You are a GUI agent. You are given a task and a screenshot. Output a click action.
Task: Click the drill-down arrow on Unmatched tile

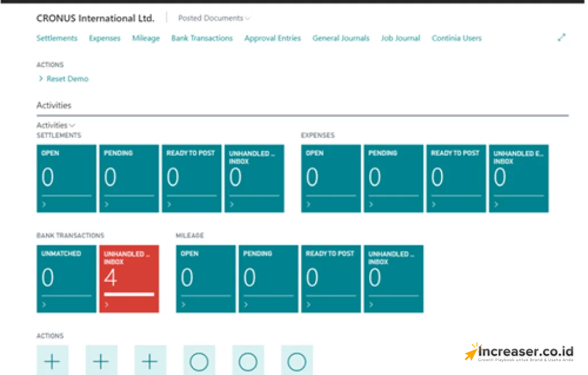[x=42, y=304]
